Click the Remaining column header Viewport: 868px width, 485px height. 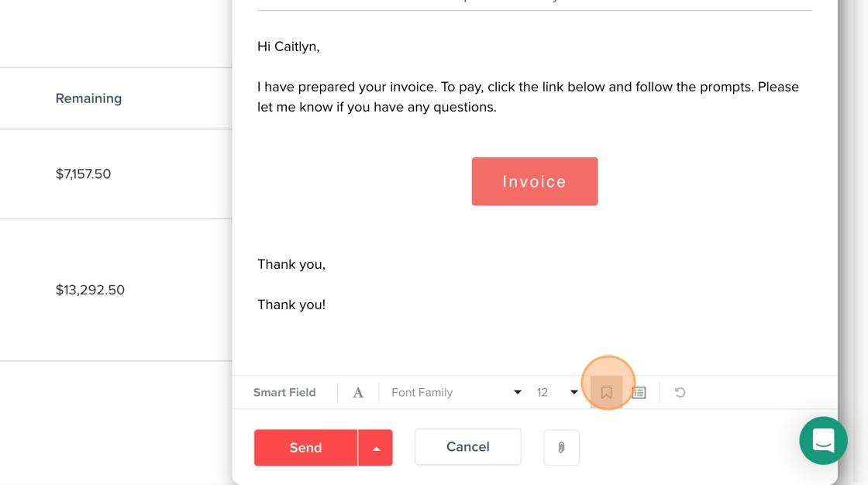click(88, 98)
